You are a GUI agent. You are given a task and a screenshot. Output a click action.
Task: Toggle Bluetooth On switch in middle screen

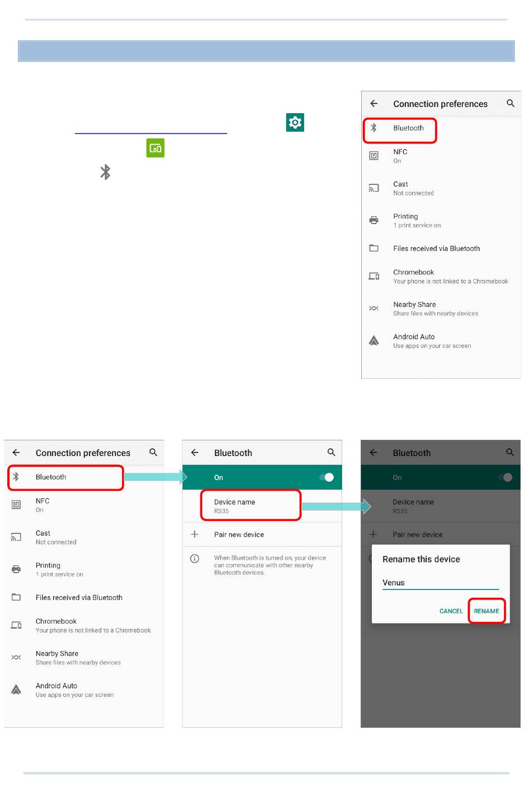326,477
